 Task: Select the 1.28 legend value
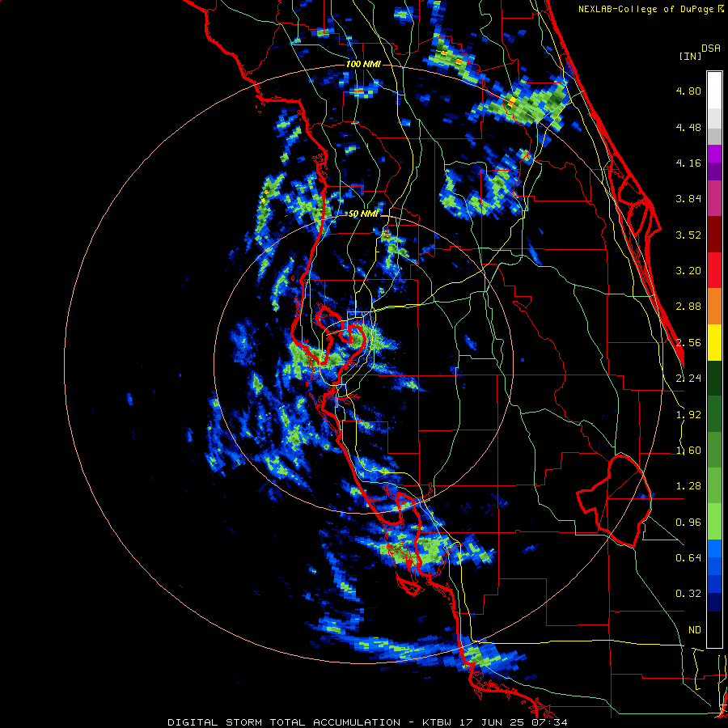pyautogui.click(x=688, y=486)
